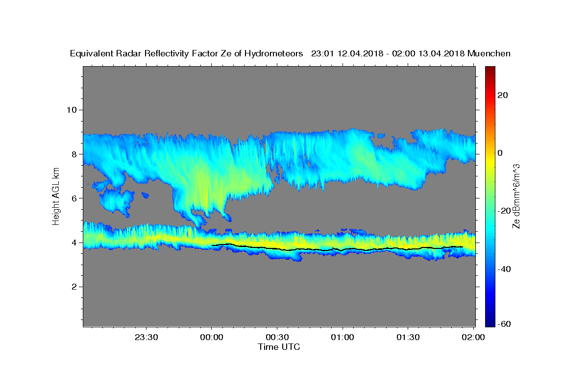Click the station name "Muenchen"
588x392 pixels.
(489, 54)
